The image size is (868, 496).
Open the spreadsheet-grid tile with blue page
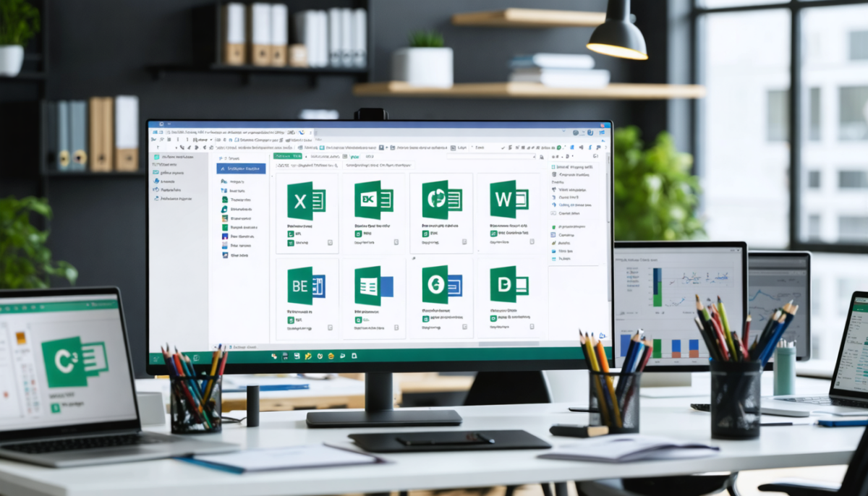pos(373,286)
